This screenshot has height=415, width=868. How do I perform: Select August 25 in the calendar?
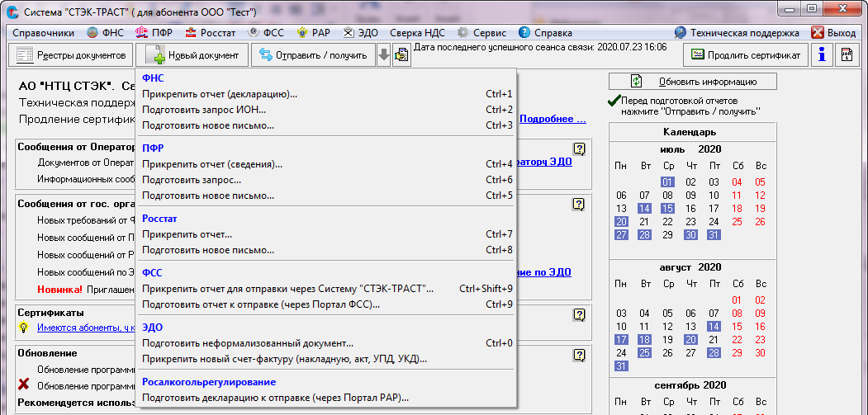(x=644, y=353)
